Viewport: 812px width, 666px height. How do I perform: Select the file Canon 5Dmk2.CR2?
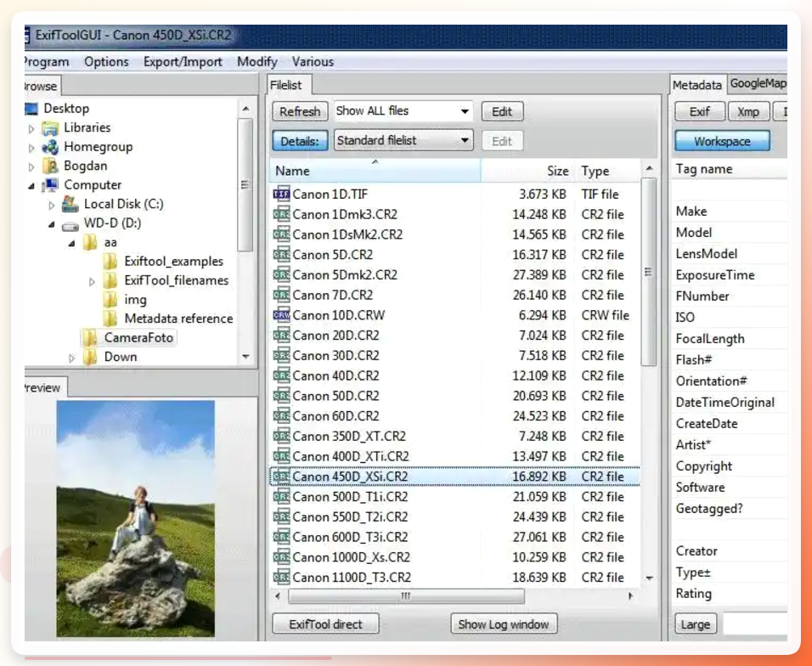point(454,275)
